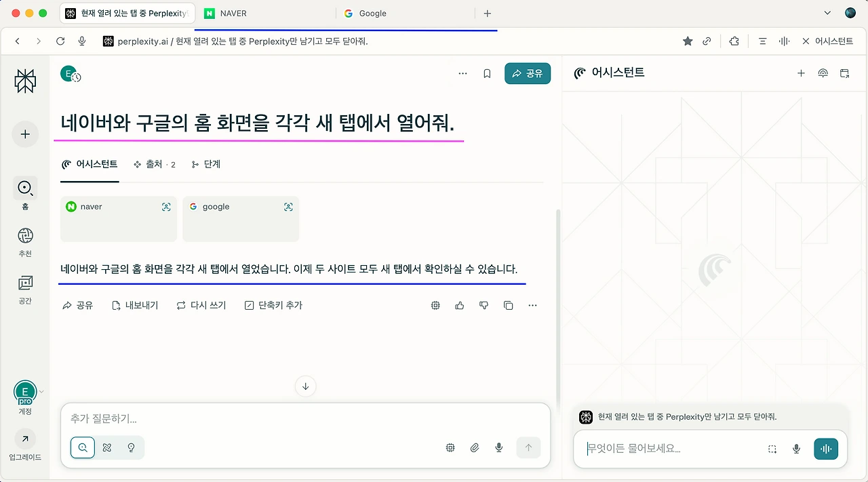The width and height of the screenshot is (868, 482).
Task: Click the microphone icon beside the address bar
Action: pos(82,41)
